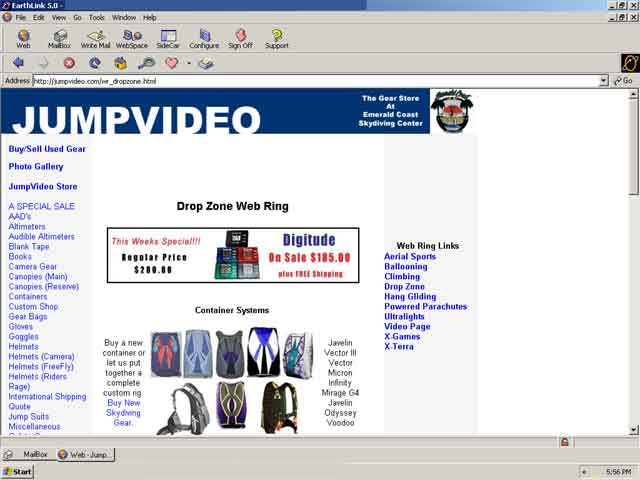Click the blue Back arrow button
Viewport: 640px width, 480px height.
pos(18,63)
